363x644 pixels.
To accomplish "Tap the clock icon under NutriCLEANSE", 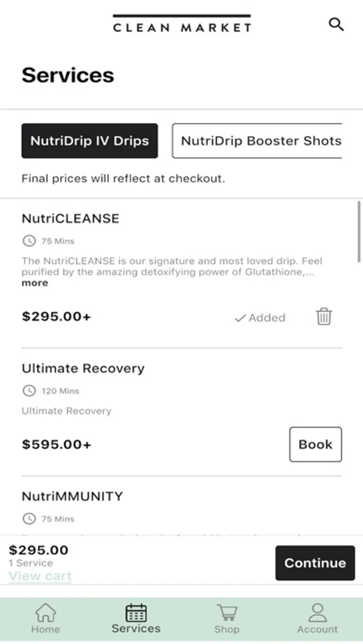I will pyautogui.click(x=29, y=241).
